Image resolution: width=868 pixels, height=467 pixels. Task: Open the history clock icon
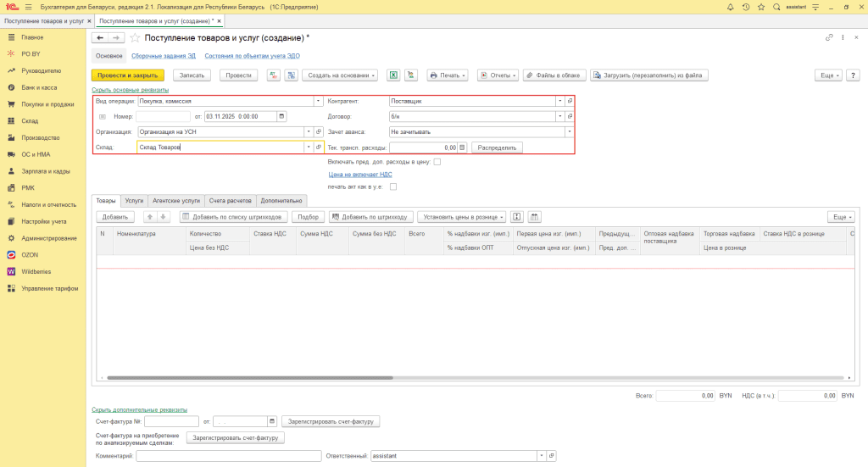click(x=745, y=7)
